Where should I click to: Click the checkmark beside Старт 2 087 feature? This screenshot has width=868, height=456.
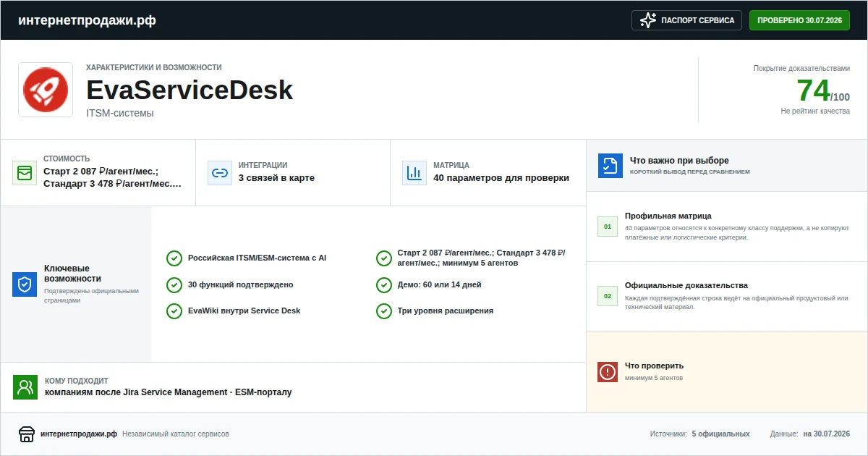click(x=384, y=258)
